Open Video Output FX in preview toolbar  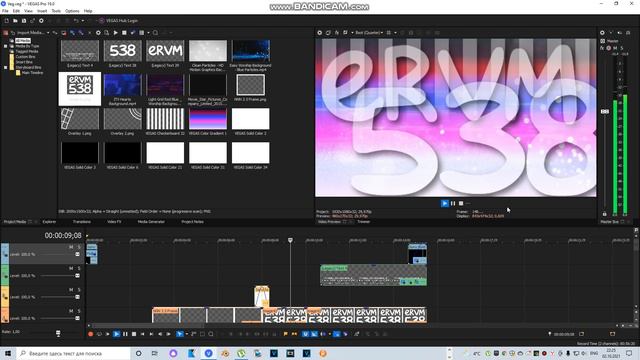pos(337,33)
